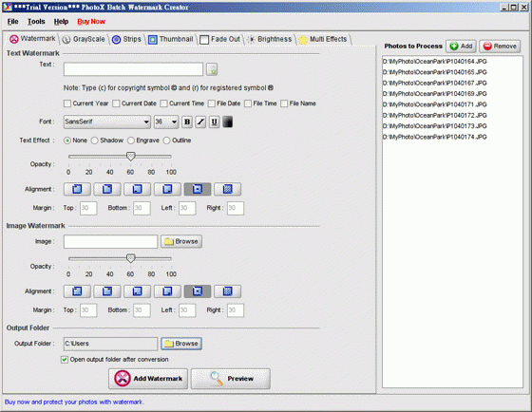Select third text watermark alignment icon
The height and width of the screenshot is (412, 532).
click(x=137, y=189)
